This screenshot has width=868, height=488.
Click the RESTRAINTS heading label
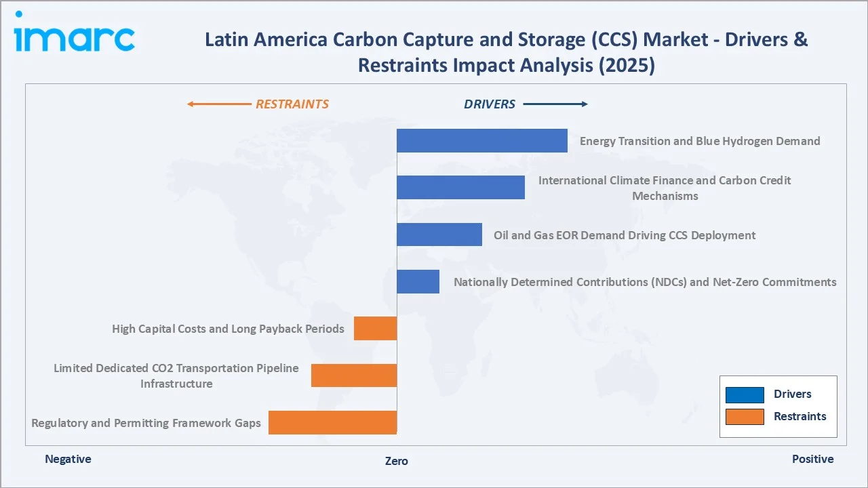coord(292,104)
